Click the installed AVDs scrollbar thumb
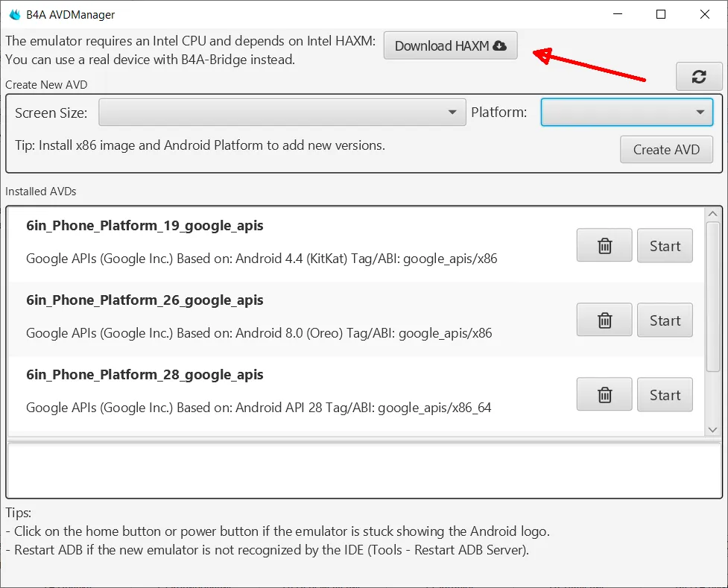This screenshot has height=588, width=728. pos(712,297)
